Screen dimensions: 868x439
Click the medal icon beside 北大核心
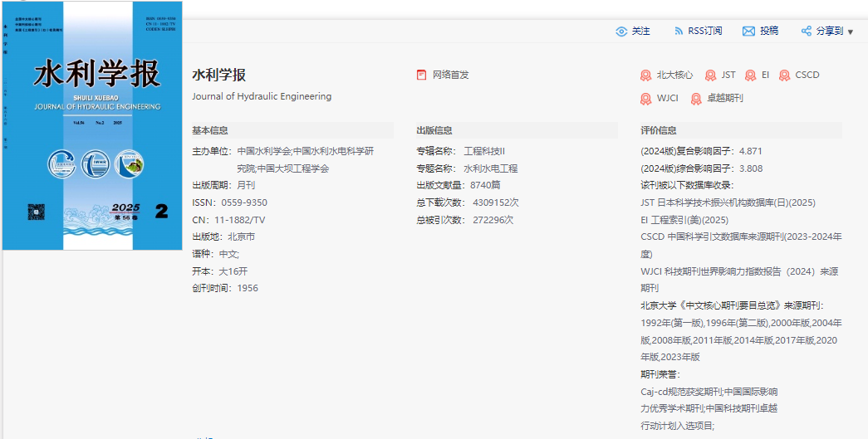pos(646,76)
